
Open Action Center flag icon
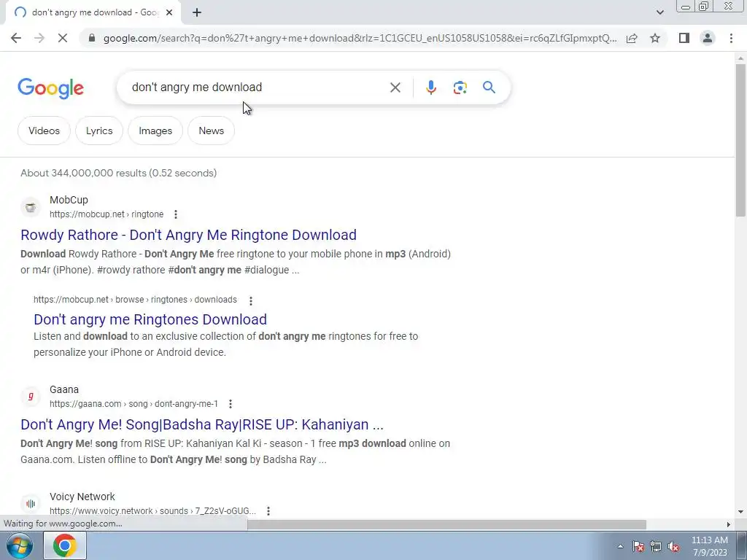click(x=638, y=546)
